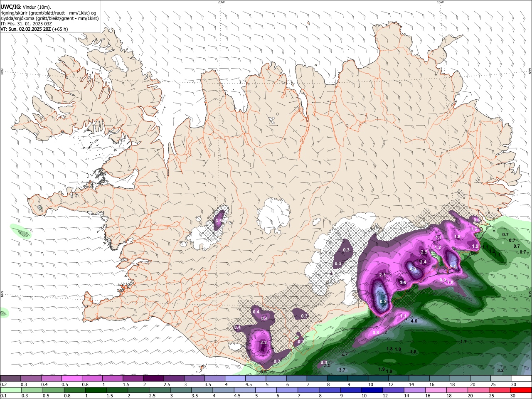The width and height of the screenshot is (532, 399).
Task: Click the slydda/snjókoma legend description line
Action: pyautogui.click(x=49, y=18)
